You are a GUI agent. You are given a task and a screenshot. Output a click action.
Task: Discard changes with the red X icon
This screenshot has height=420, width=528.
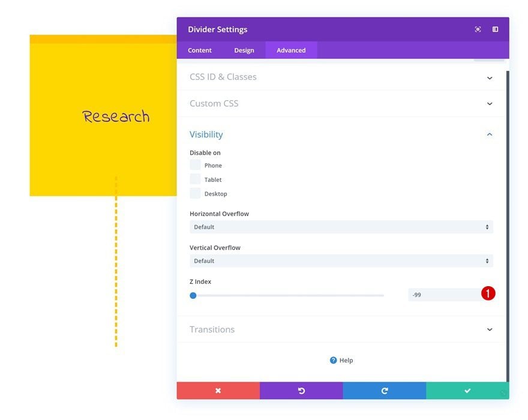click(x=218, y=391)
